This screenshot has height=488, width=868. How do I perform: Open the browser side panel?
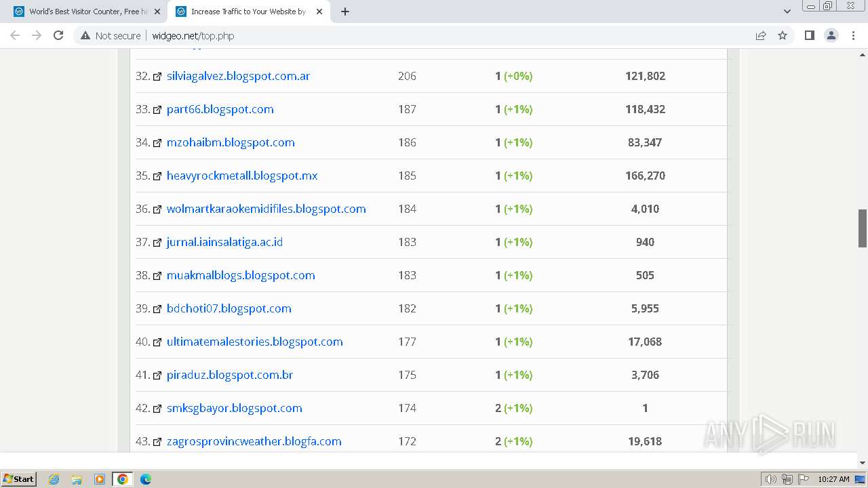point(809,35)
